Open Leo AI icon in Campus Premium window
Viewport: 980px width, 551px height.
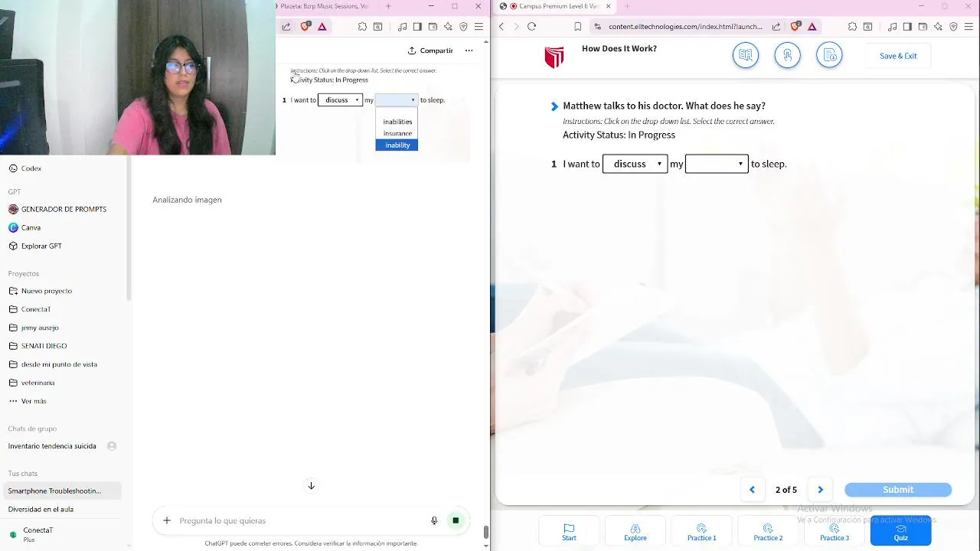[938, 26]
